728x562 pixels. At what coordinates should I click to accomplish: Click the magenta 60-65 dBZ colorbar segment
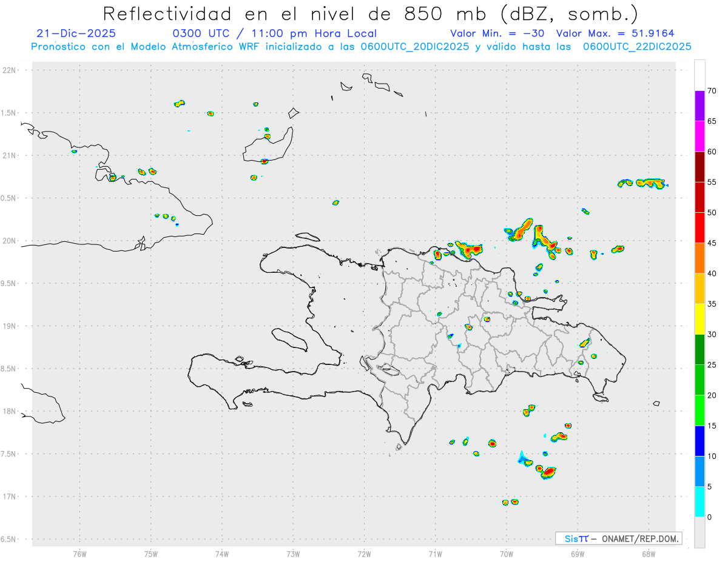699,136
